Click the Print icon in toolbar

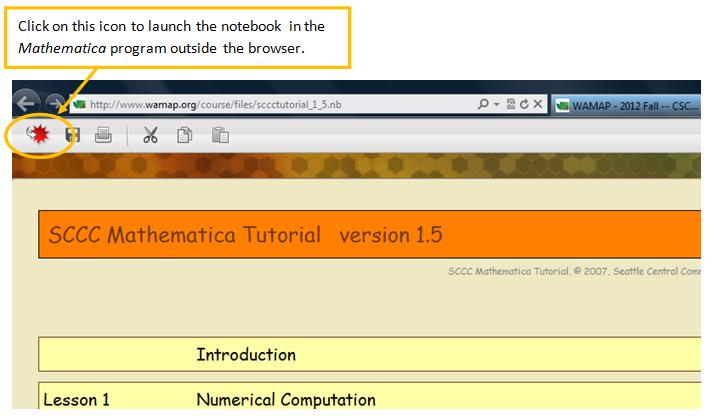[x=103, y=135]
